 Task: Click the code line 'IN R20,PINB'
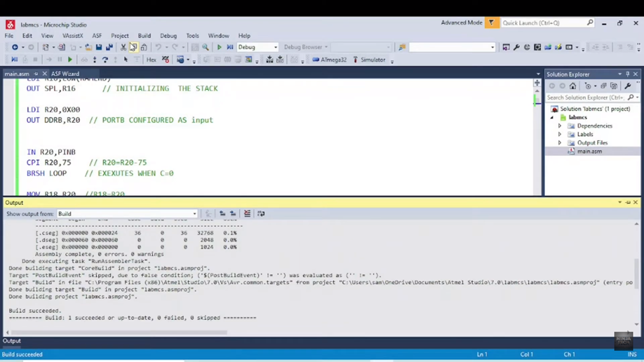click(x=51, y=152)
